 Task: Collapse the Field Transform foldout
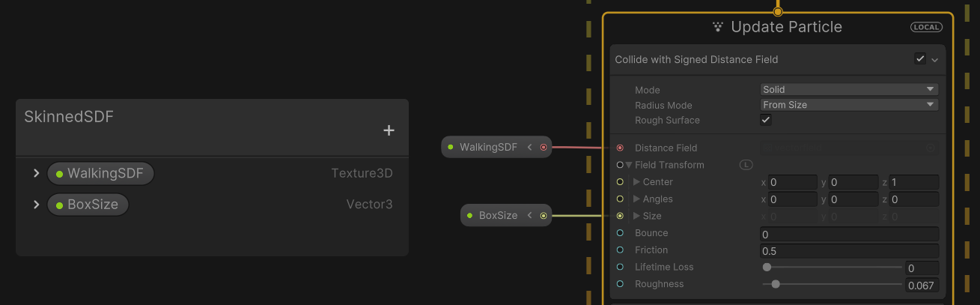point(629,165)
